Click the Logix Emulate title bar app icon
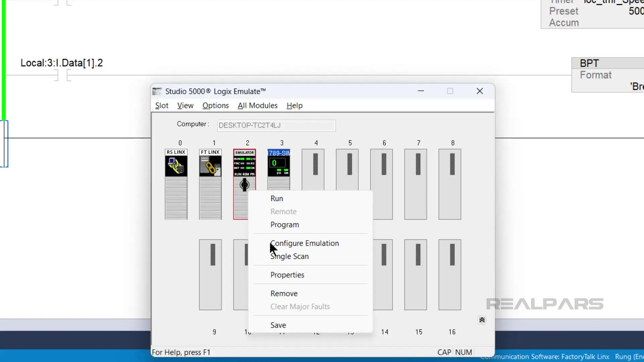644x362 pixels. click(x=157, y=91)
